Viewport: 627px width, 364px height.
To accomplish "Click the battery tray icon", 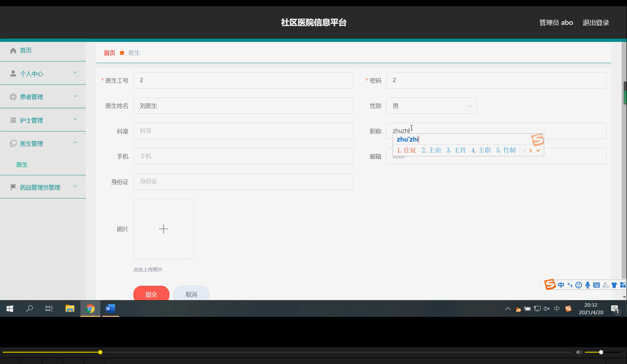I will (x=527, y=309).
